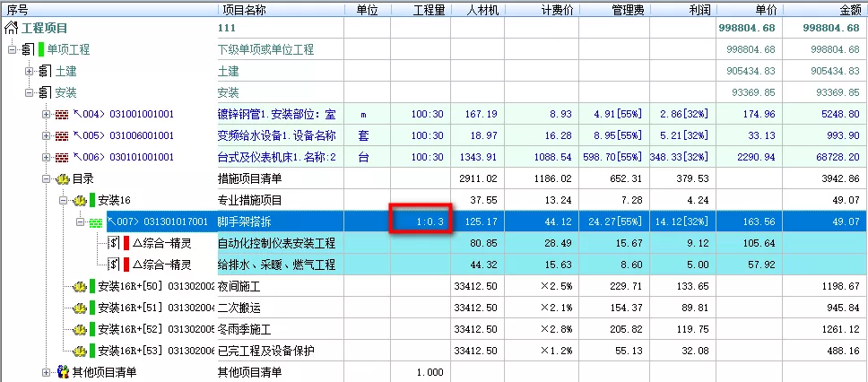Click the icon next to 目录 node
The height and width of the screenshot is (382, 868).
(62, 179)
